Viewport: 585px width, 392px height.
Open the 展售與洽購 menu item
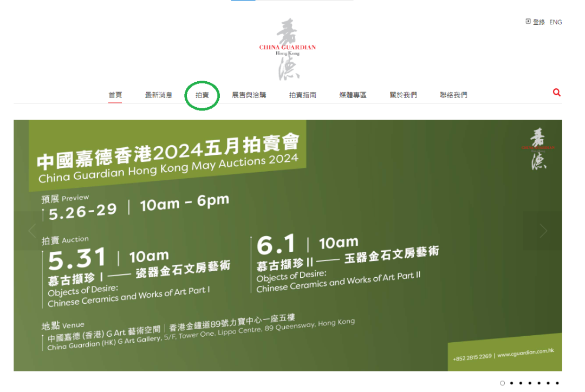[249, 95]
